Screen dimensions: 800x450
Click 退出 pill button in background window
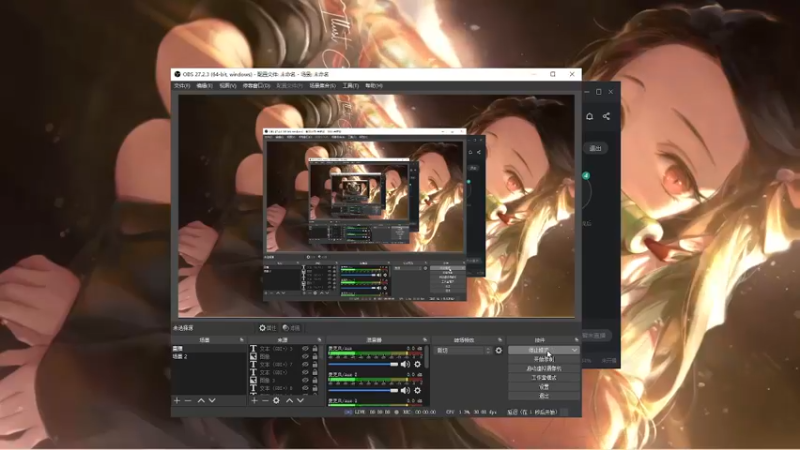[x=595, y=148]
